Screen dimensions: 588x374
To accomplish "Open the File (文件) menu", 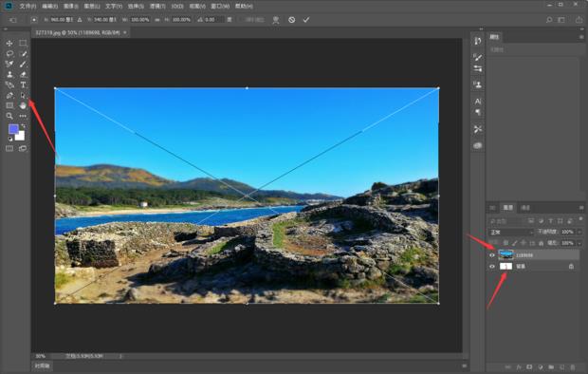I will pos(28,7).
